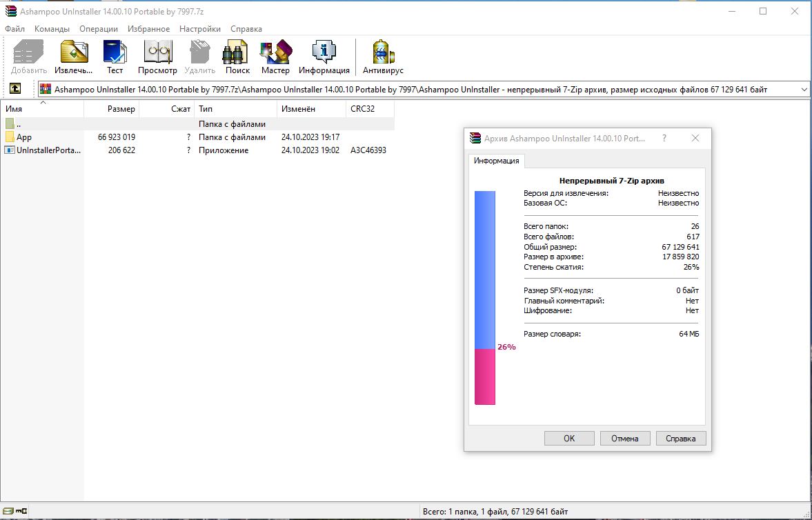Screen dimensions: 812x520
Task: Start the Антивирус scan tool
Action: pos(383,57)
